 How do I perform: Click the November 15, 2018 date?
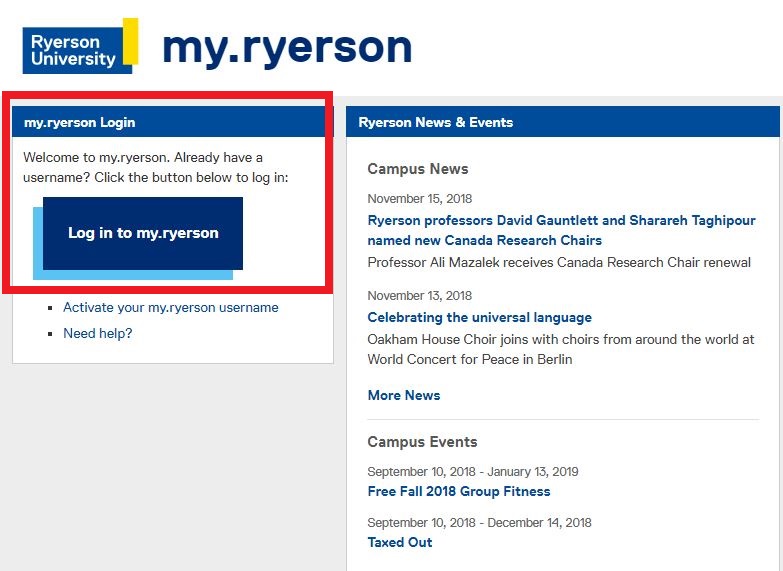[x=419, y=198]
